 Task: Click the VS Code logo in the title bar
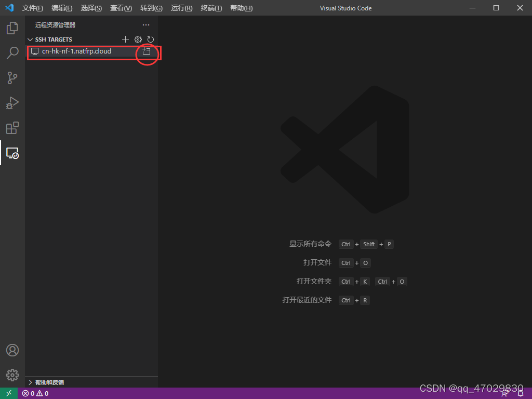point(9,7)
